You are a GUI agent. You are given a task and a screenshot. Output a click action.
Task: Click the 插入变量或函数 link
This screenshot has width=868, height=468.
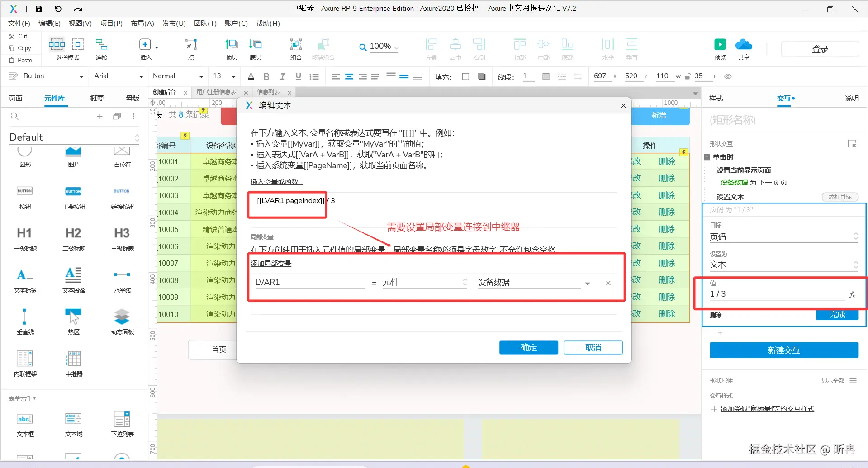(276, 182)
